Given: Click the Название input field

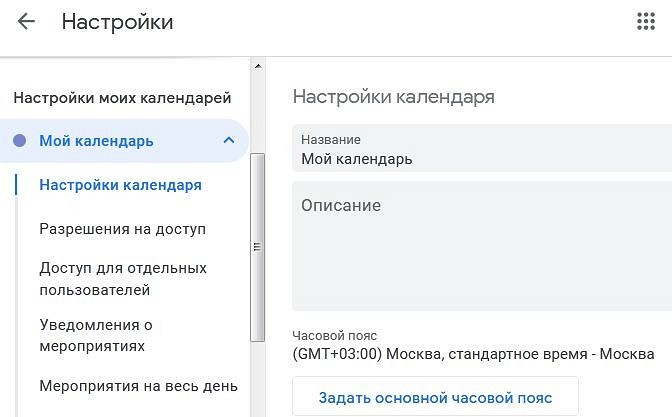Looking at the screenshot, I should pos(482,148).
